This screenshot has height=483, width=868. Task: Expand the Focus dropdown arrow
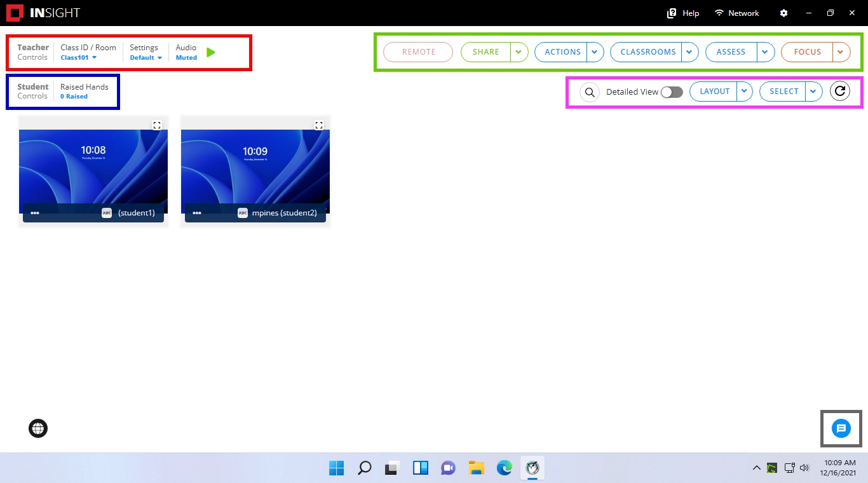coord(841,52)
